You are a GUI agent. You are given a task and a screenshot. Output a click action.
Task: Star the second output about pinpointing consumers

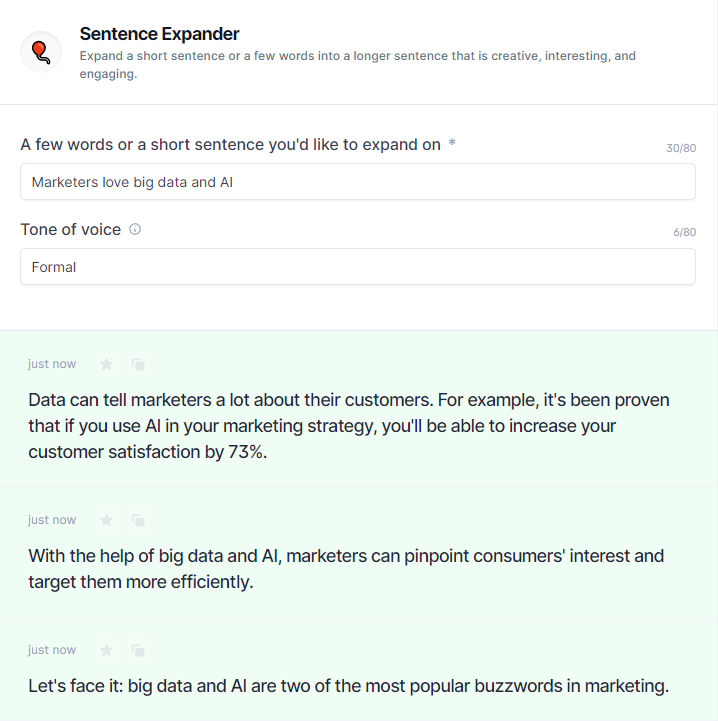pyautogui.click(x=106, y=520)
